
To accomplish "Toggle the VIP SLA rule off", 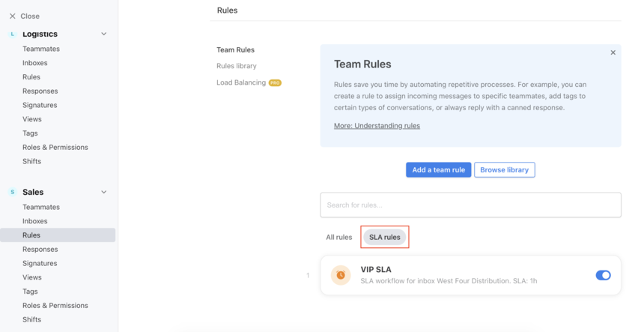I will pos(603,275).
